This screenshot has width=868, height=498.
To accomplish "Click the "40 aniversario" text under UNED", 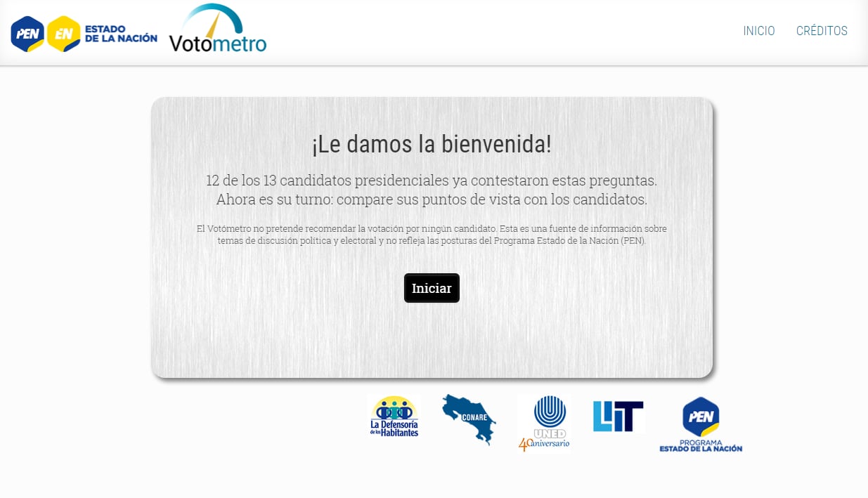I will click(544, 444).
